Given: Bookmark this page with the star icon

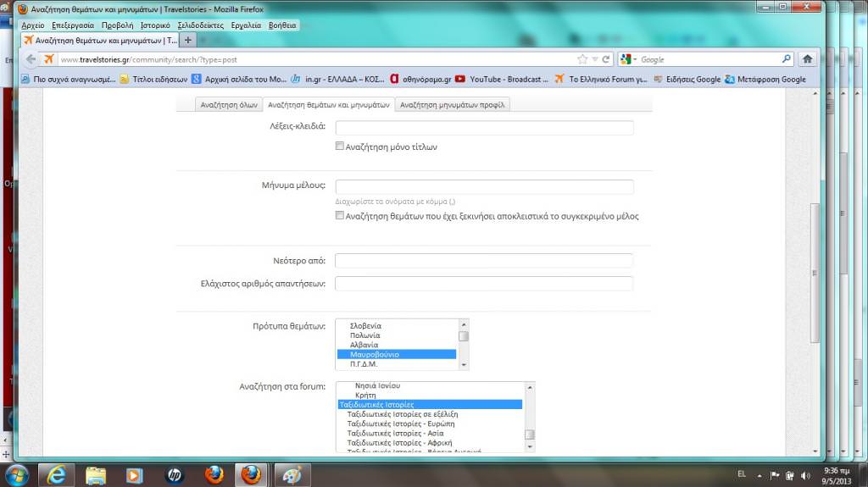Looking at the screenshot, I should pos(582,59).
